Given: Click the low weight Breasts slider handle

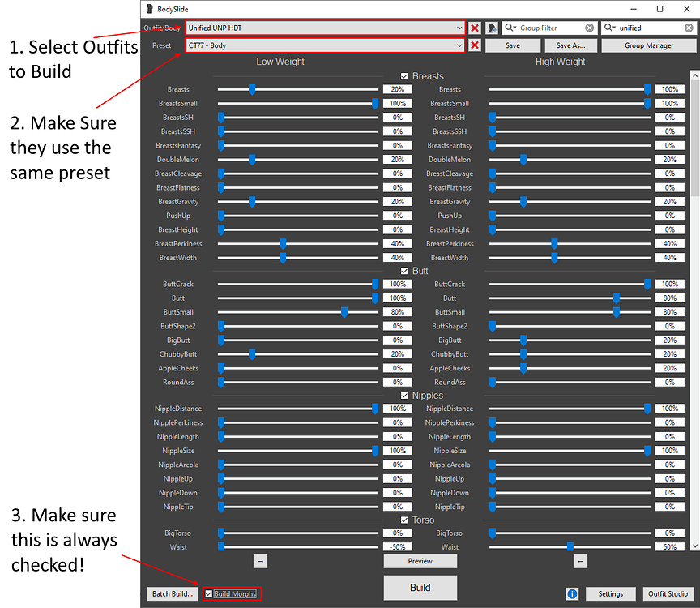Looking at the screenshot, I should tap(252, 90).
